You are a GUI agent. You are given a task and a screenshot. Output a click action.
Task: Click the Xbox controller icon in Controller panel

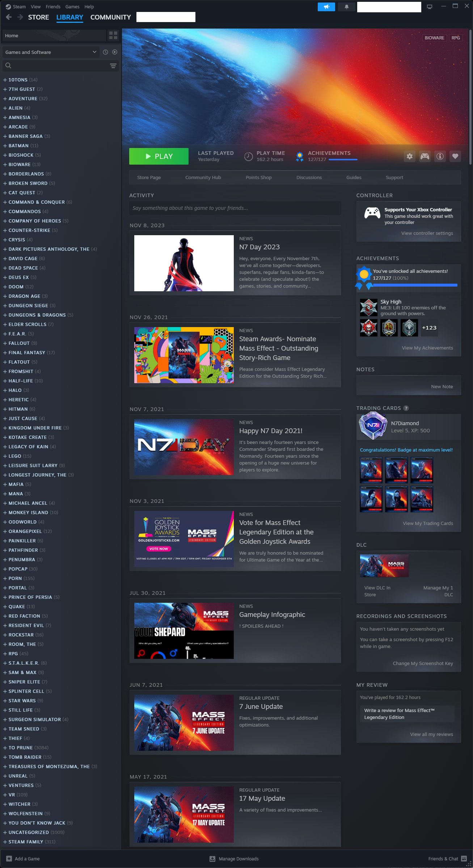(x=372, y=213)
